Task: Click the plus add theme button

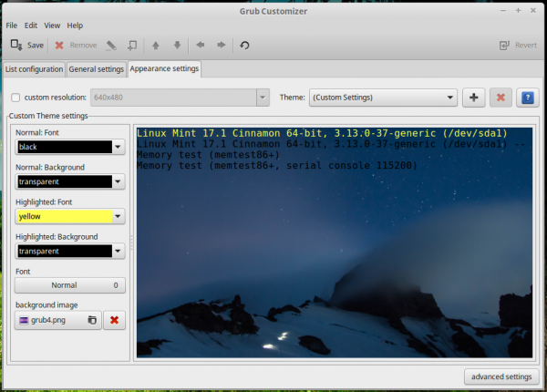Action: [x=473, y=98]
